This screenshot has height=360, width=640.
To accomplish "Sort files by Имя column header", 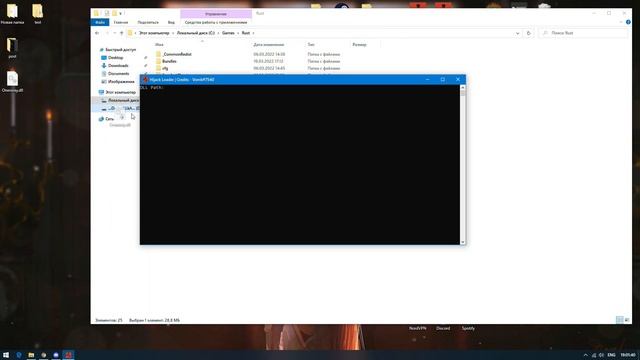I will [x=159, y=44].
